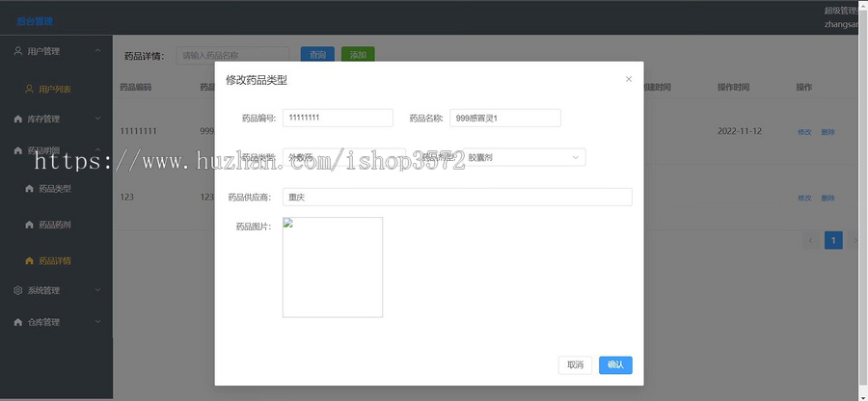Image resolution: width=868 pixels, height=401 pixels.
Task: Click the chevron arrow of 胶囊剂 select
Action: pyautogui.click(x=575, y=157)
